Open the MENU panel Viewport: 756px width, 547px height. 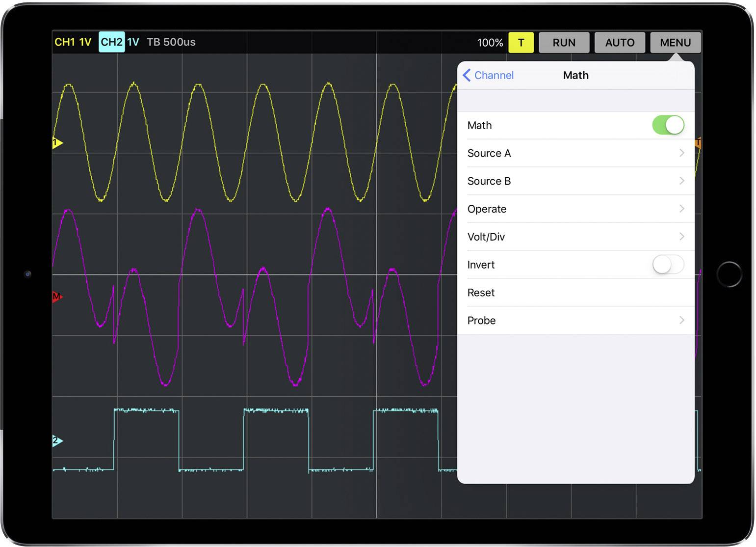click(x=676, y=42)
